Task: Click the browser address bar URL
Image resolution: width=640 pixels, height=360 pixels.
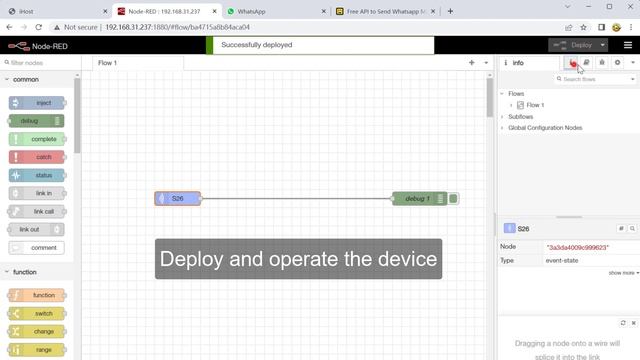Action: tap(178, 27)
